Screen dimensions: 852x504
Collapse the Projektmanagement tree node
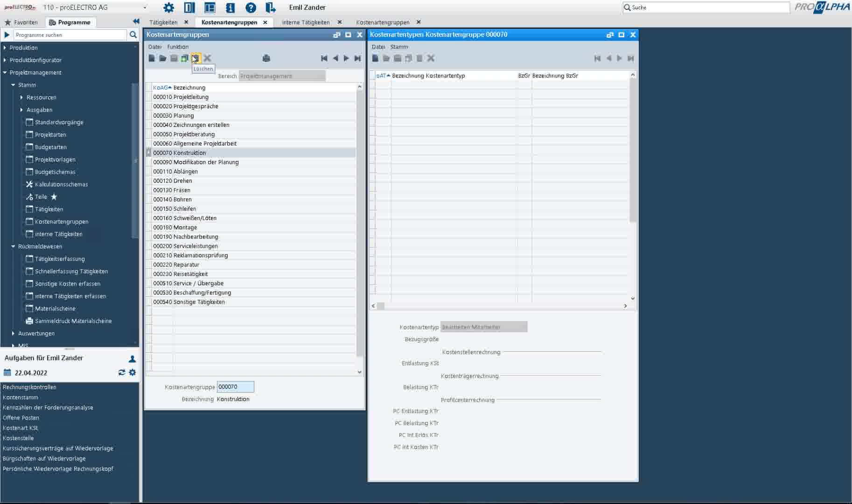click(5, 72)
